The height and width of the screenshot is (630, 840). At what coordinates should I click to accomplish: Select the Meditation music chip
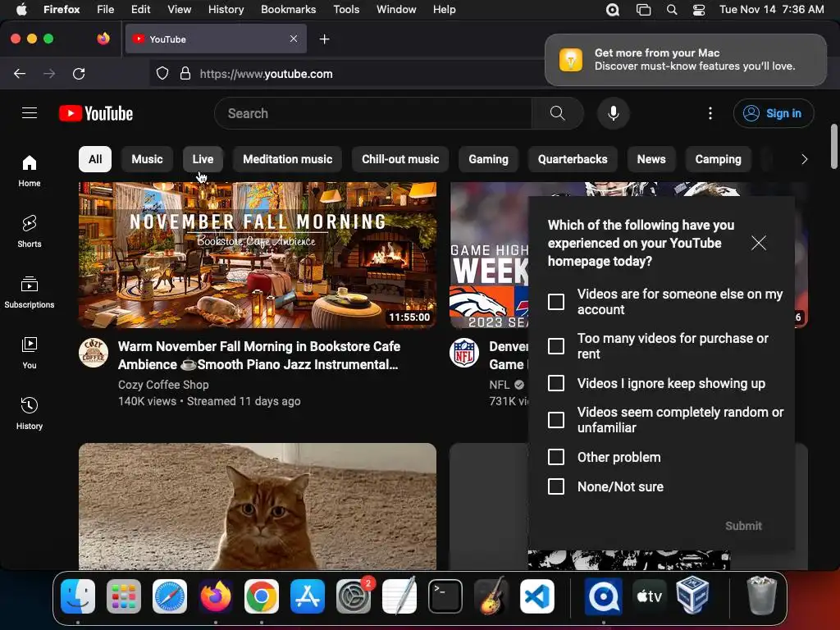coord(288,159)
